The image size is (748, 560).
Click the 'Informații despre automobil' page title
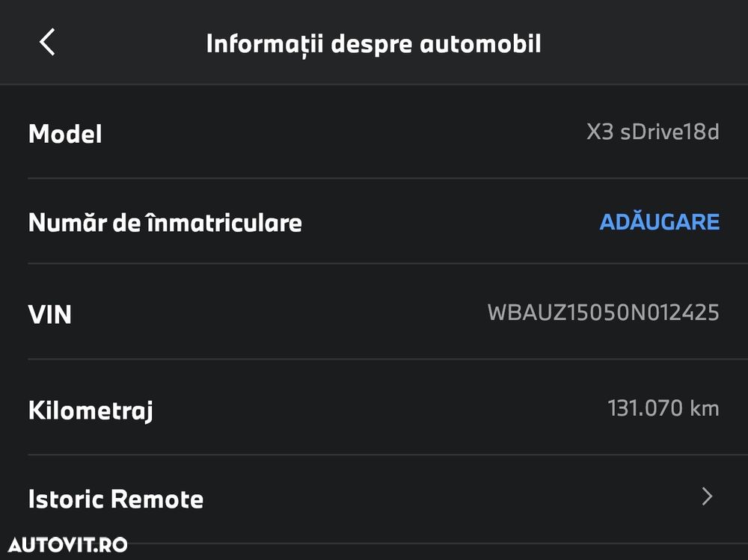373,43
